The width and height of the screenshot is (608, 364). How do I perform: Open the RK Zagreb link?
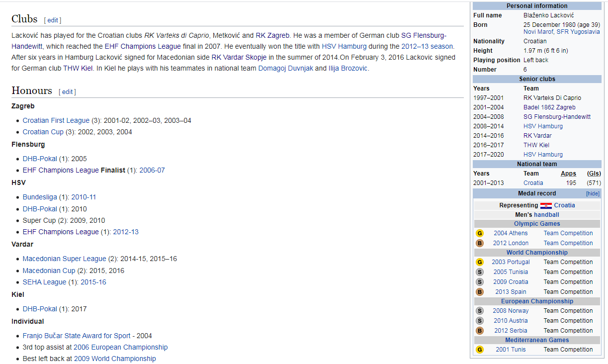pos(272,35)
